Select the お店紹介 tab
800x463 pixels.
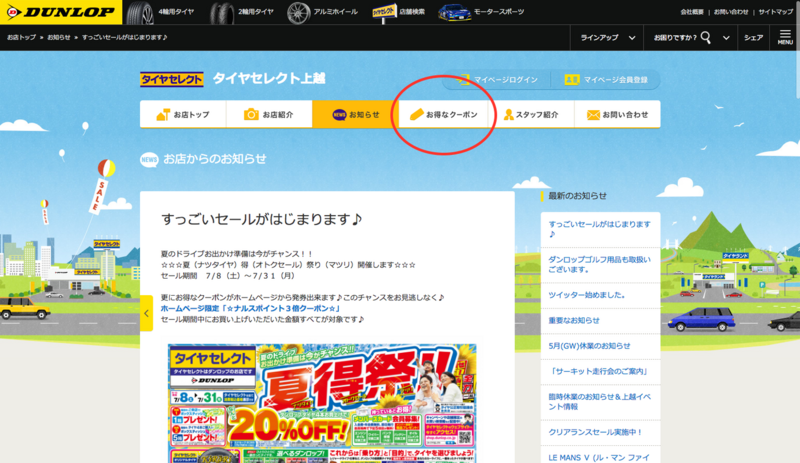pyautogui.click(x=269, y=114)
